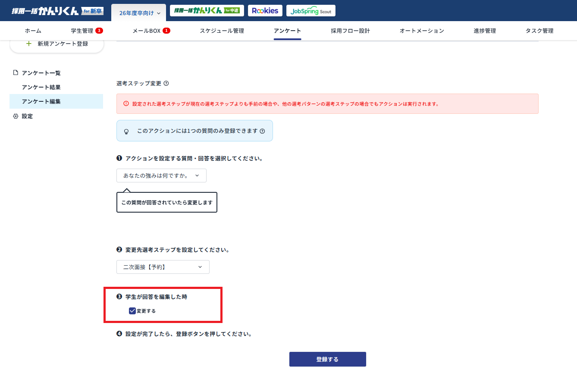Switch to the スケジュール管理 tab

coord(222,31)
